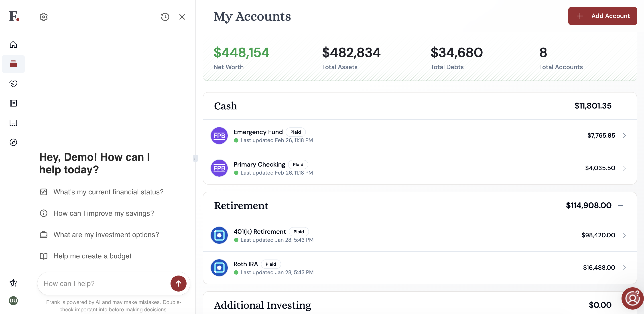The width and height of the screenshot is (644, 314).
Task: Select the Accounts wallet sidebar icon
Action: pyautogui.click(x=13, y=64)
